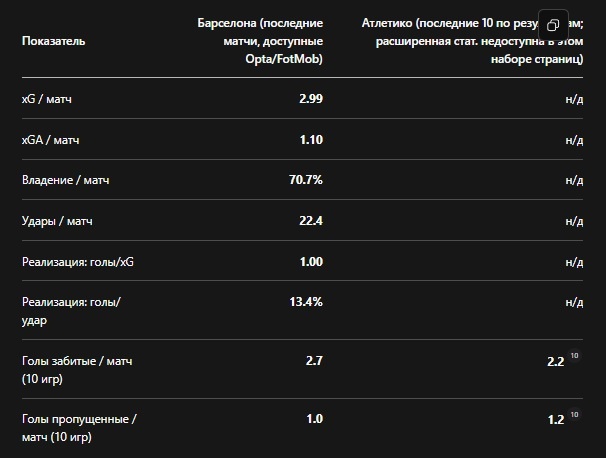606x458 pixels.
Task: Open citation 10 next to 1.2
Action: coord(575,413)
